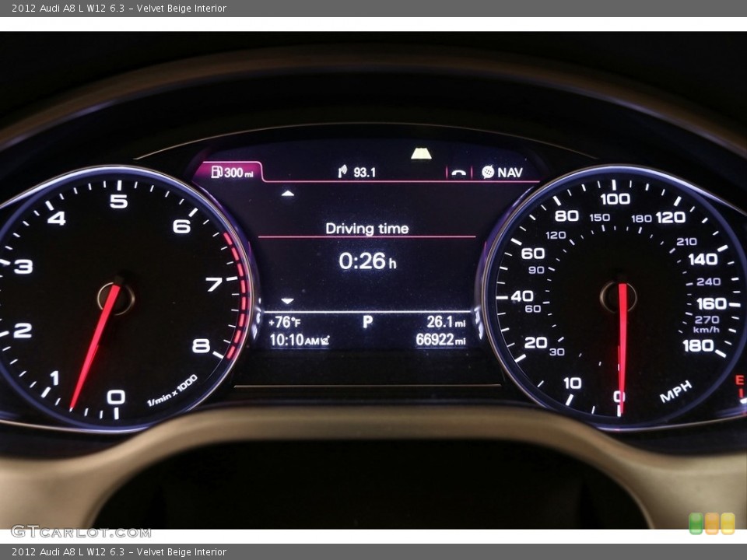This screenshot has height=560, width=747.
Task: Tap the 100 mark on the speedometer
Action: click(615, 199)
